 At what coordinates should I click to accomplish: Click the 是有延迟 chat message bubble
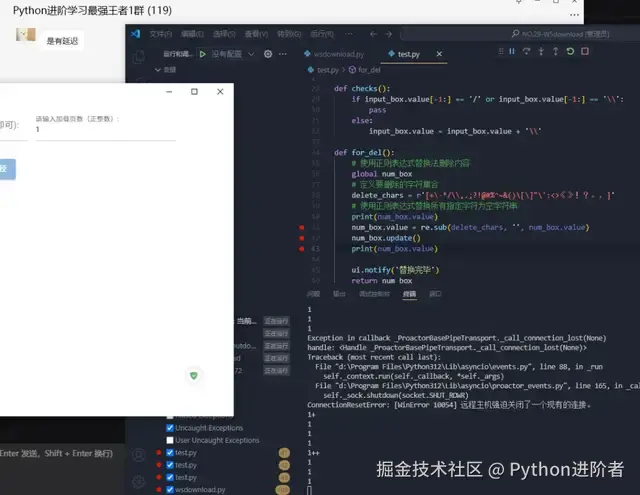coord(62,41)
